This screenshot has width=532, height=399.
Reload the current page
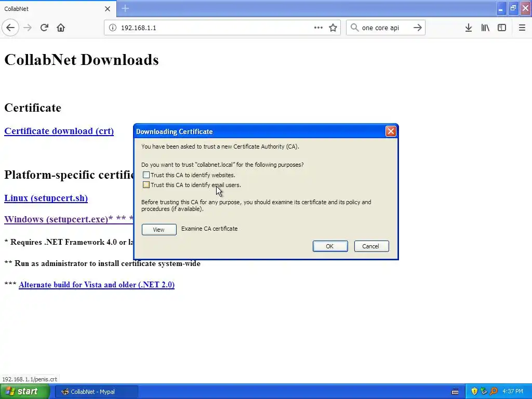click(44, 28)
